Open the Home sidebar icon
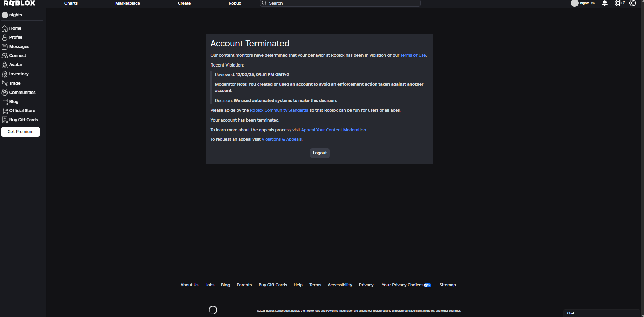This screenshot has height=317, width=644. 5,28
